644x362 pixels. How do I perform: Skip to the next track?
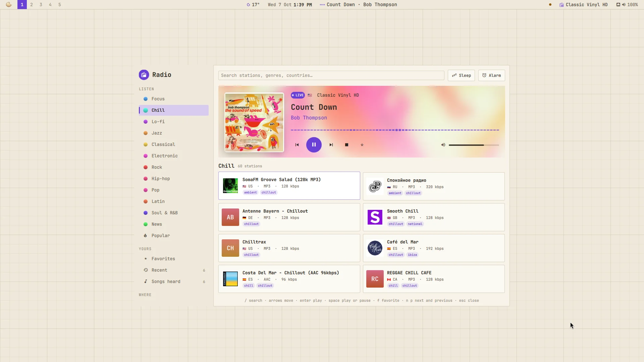pyautogui.click(x=331, y=145)
